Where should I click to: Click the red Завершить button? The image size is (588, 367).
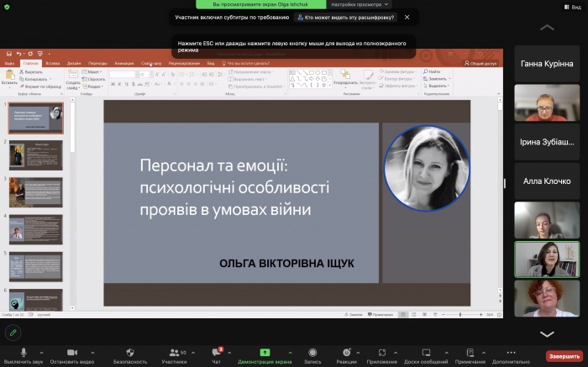564,355
